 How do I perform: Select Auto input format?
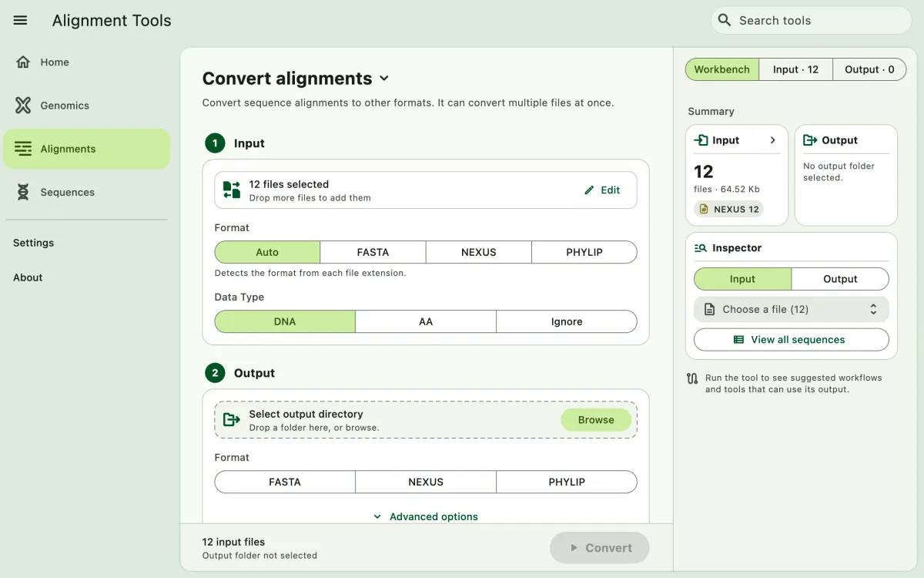pos(267,252)
